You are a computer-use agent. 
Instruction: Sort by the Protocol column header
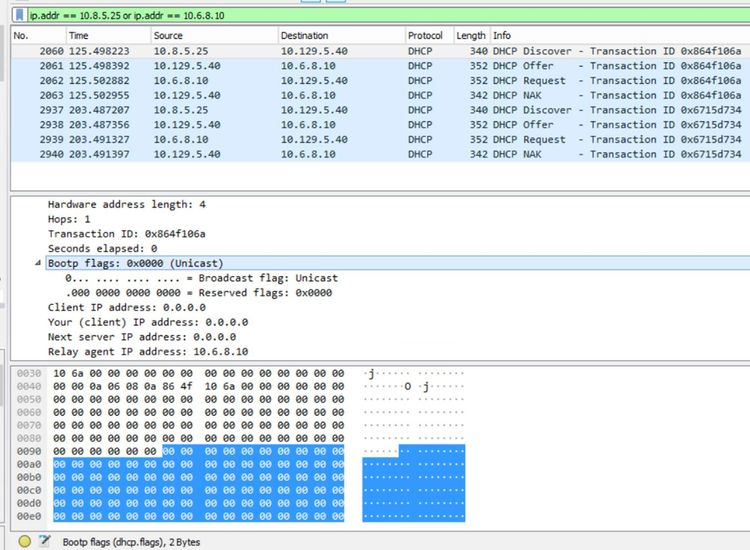(425, 35)
